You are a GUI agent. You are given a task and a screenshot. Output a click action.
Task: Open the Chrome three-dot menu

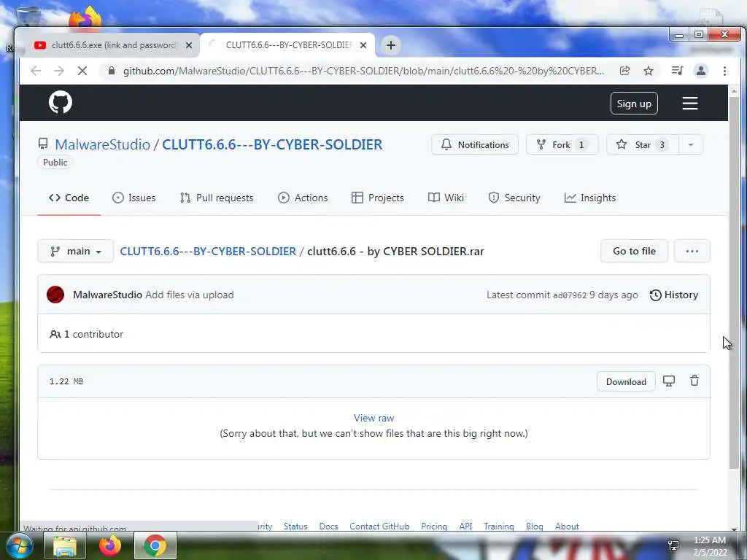coord(724,71)
